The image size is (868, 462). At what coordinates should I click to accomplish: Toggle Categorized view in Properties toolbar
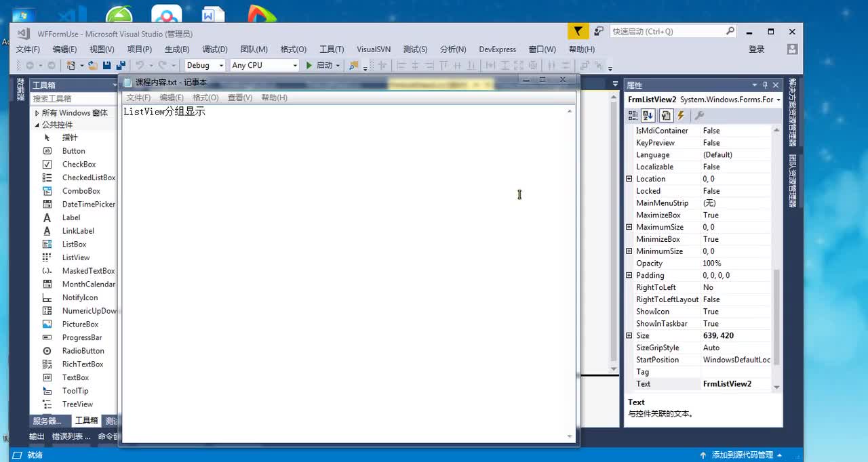coord(633,116)
